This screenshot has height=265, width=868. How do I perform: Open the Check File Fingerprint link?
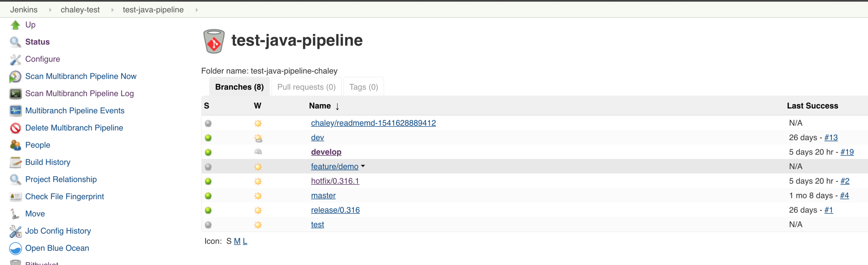[x=65, y=197]
